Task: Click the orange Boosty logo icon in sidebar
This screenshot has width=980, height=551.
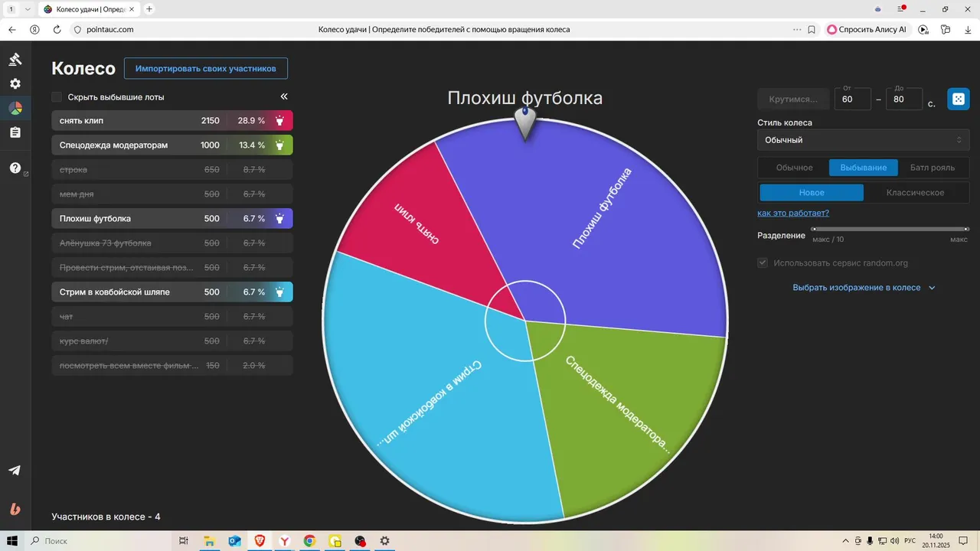Action: click(15, 509)
